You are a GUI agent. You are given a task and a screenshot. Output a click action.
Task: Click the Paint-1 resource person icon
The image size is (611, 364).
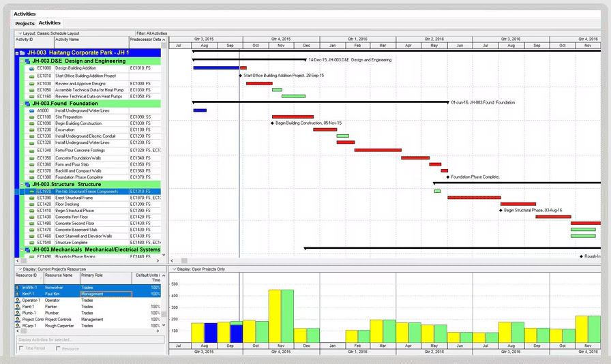point(18,307)
